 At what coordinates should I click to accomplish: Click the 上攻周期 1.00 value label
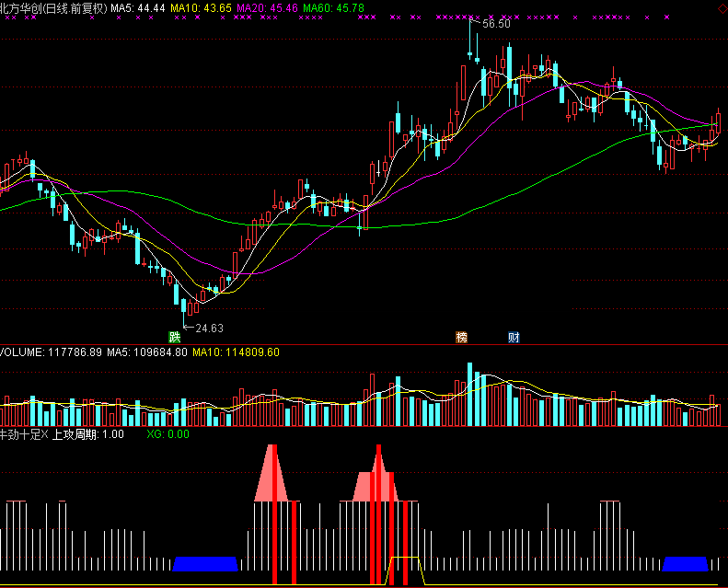tap(87, 433)
